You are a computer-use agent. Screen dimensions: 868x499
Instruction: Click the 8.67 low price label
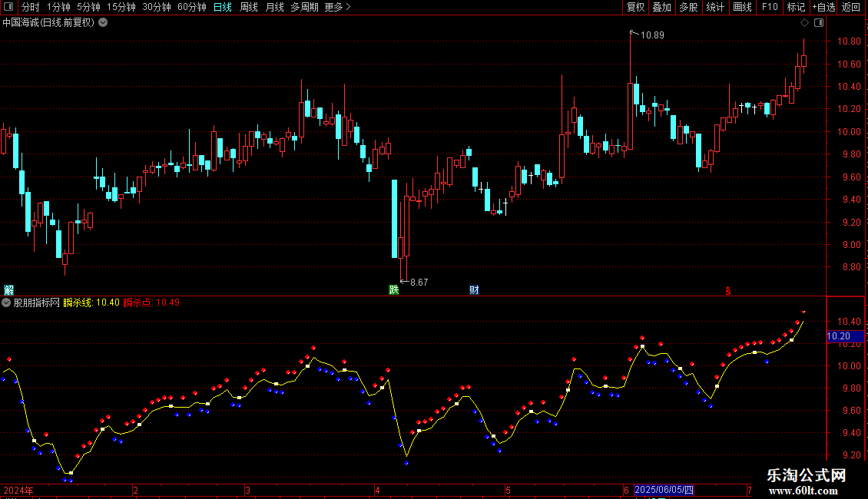419,283
